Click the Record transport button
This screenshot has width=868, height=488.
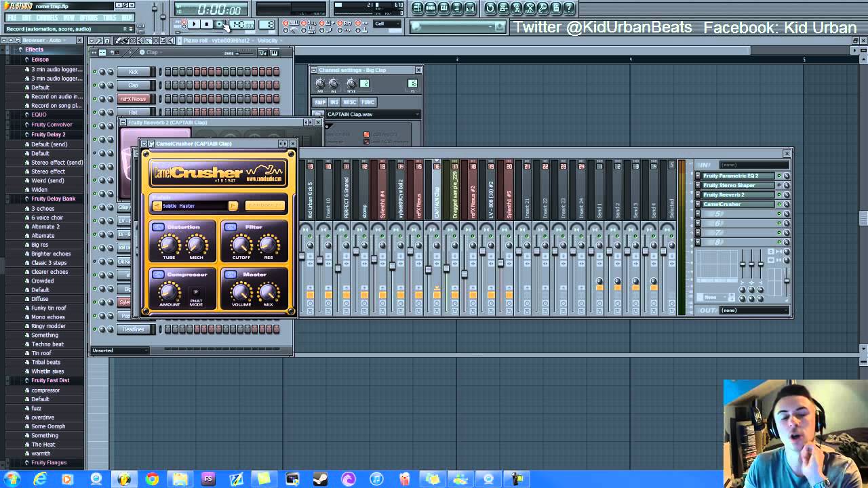coord(220,24)
